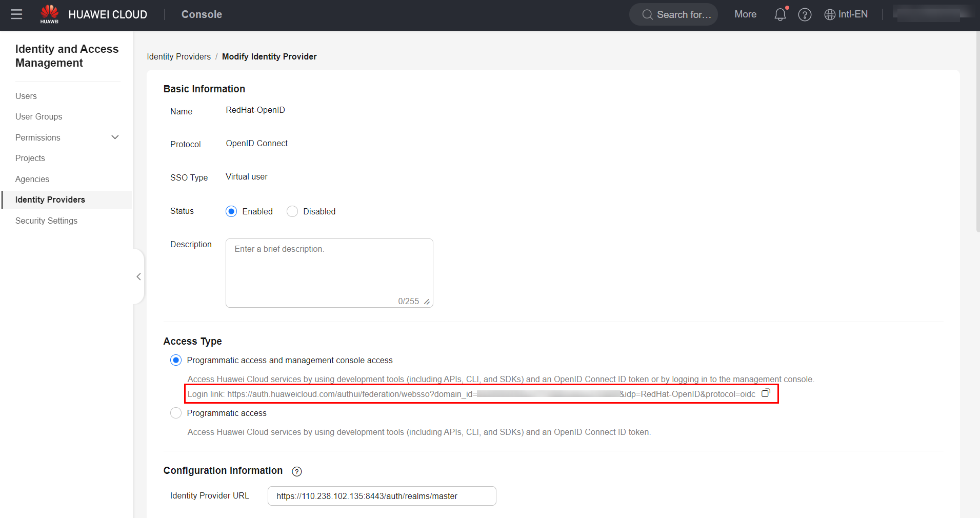Viewport: 980px width, 518px height.
Task: Click the search magnifier icon
Action: coord(647,15)
